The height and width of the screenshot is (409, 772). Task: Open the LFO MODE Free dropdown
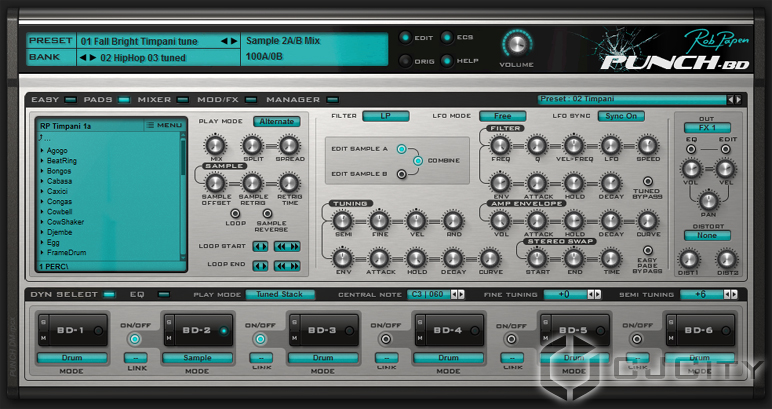[503, 116]
